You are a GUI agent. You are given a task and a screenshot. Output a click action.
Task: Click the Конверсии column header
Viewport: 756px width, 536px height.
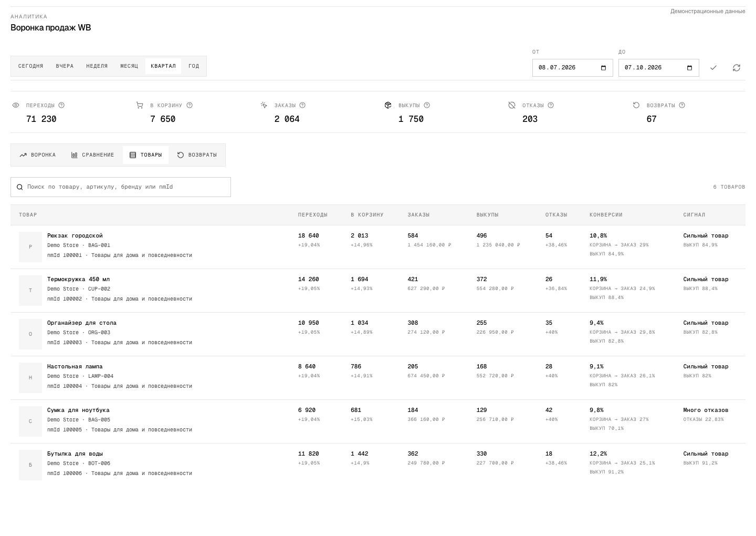pos(606,215)
